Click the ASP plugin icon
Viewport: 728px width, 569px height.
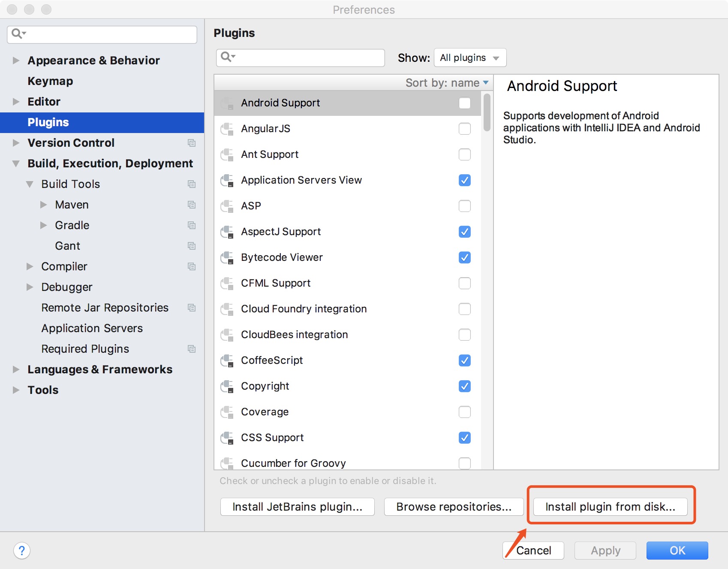(x=227, y=206)
